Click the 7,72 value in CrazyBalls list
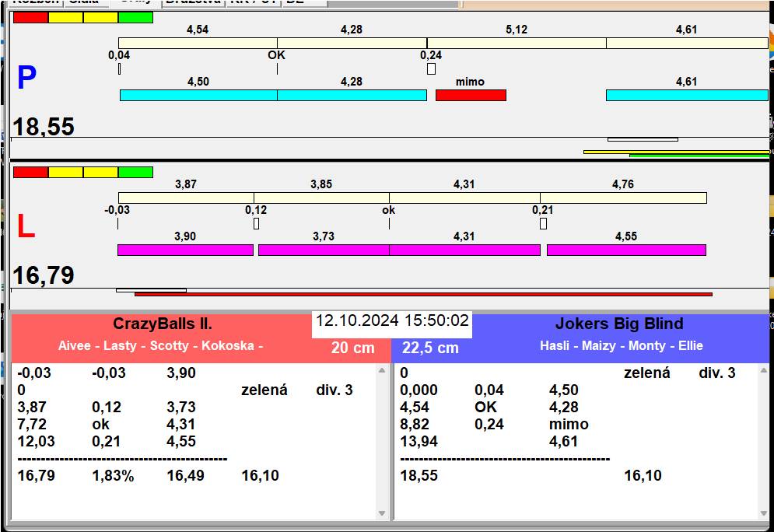The width and height of the screenshot is (774, 532). click(x=32, y=424)
